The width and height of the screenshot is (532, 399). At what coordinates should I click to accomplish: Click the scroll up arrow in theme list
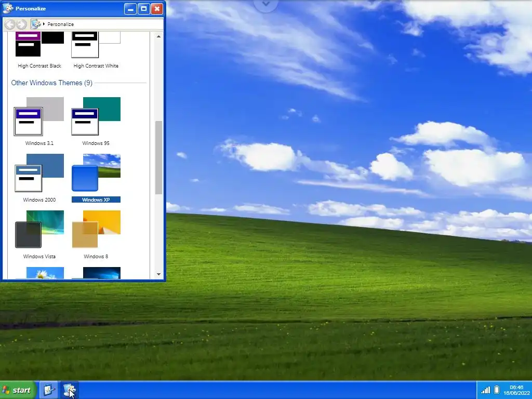(x=158, y=36)
